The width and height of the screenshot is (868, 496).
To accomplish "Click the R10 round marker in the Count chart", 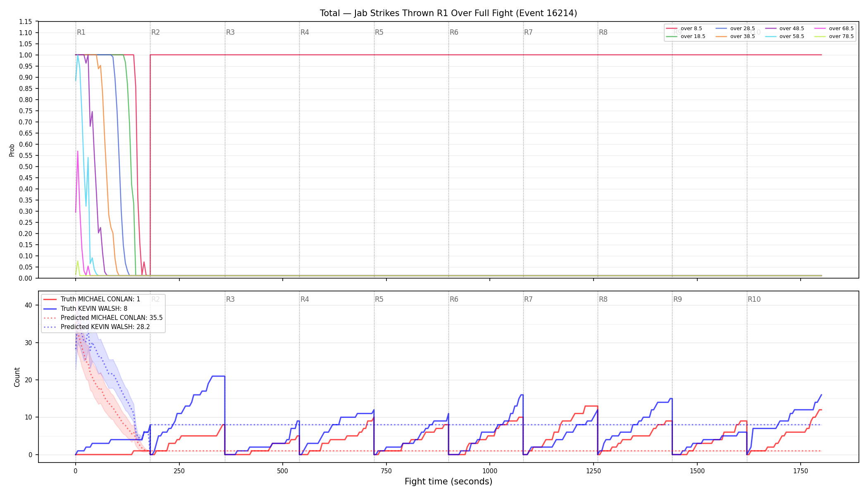I will pos(754,299).
